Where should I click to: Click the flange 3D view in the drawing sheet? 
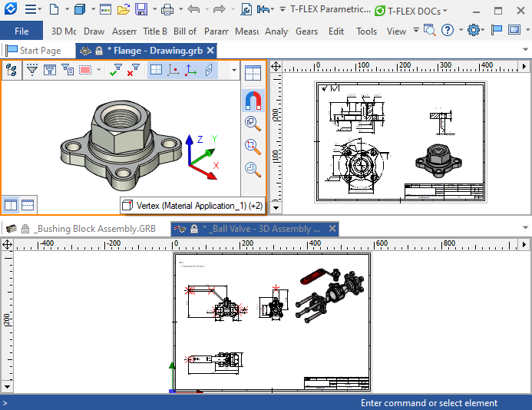click(438, 160)
